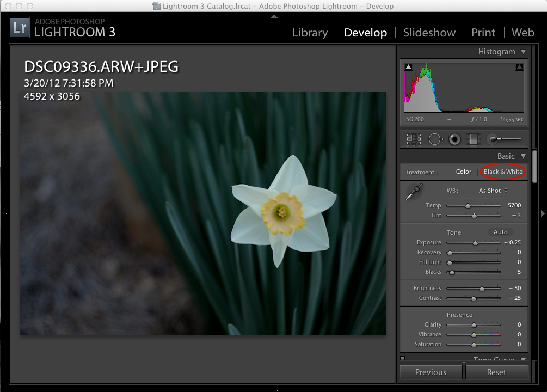Screen dimensions: 547x392
Task: Click the Reset button
Action: pyautogui.click(x=496, y=372)
